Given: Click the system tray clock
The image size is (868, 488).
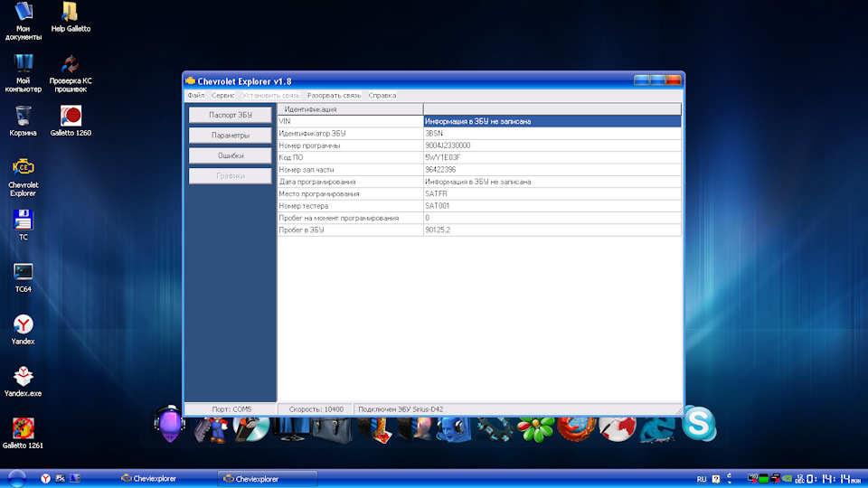Looking at the screenshot, I should click(x=833, y=479).
